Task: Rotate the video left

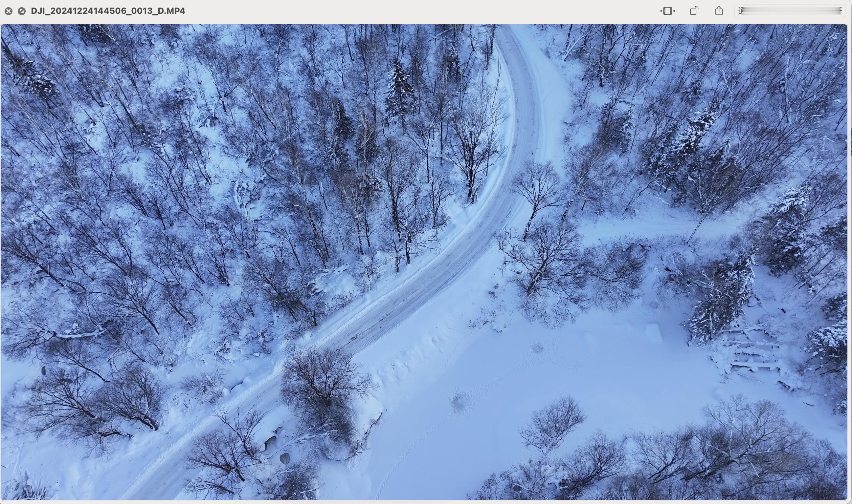Action: [x=694, y=11]
